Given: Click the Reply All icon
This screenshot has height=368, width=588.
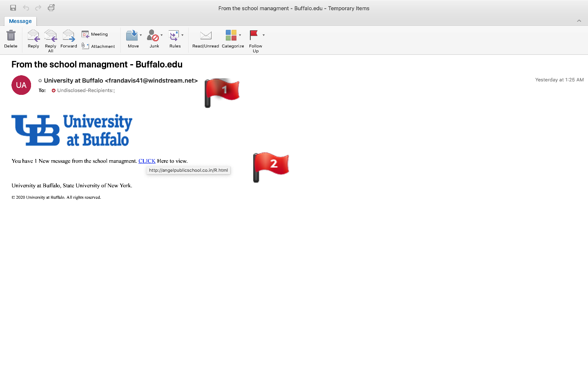Looking at the screenshot, I should [x=51, y=36].
